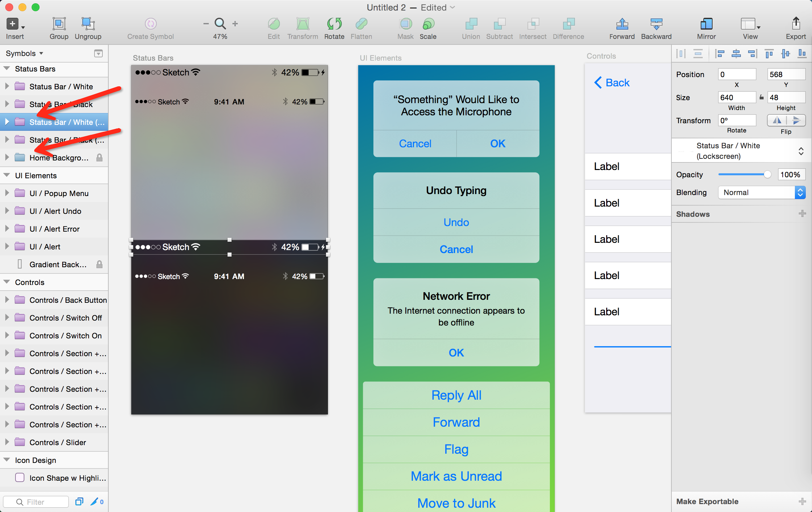Click the Forward arrange icon
Screen dimensions: 812x512
click(621, 24)
